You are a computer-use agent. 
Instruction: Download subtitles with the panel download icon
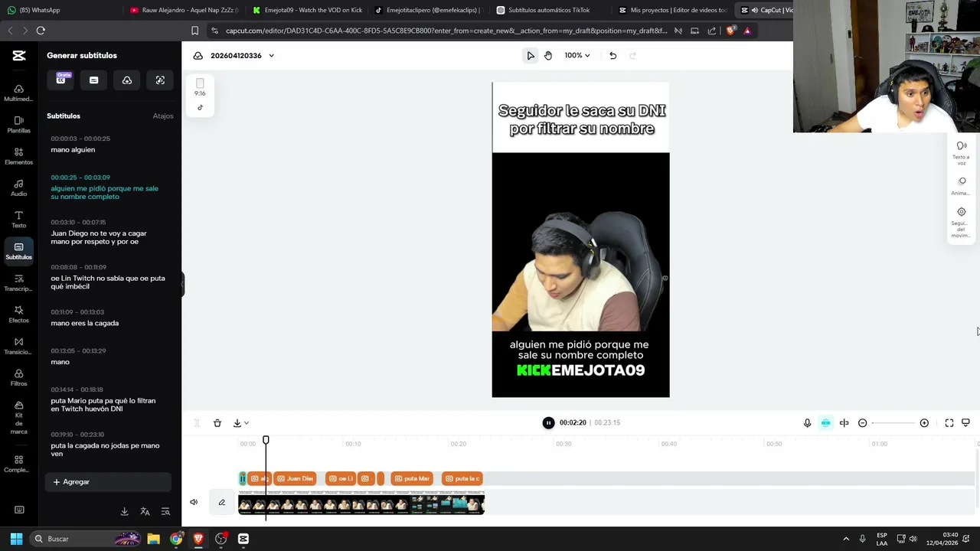point(124,511)
